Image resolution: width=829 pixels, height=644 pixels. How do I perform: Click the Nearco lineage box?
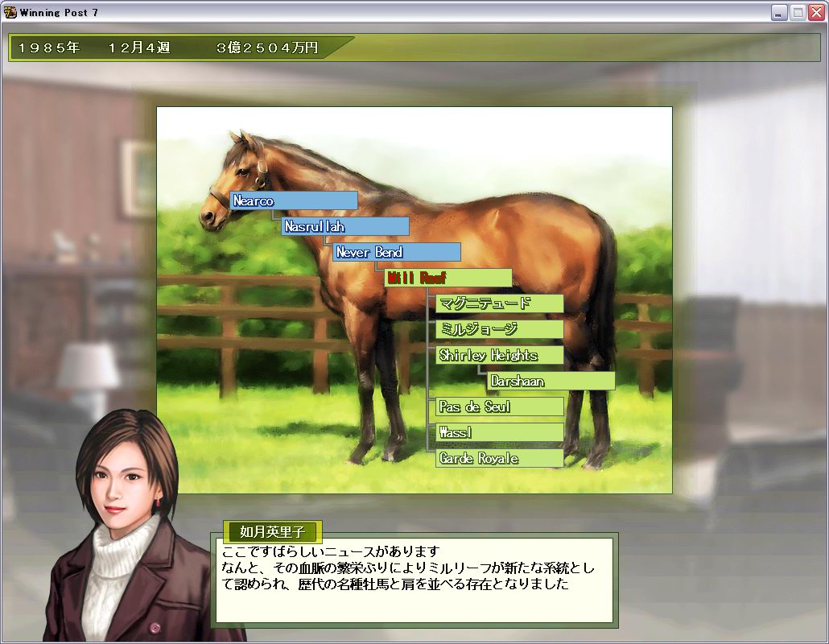tap(294, 200)
